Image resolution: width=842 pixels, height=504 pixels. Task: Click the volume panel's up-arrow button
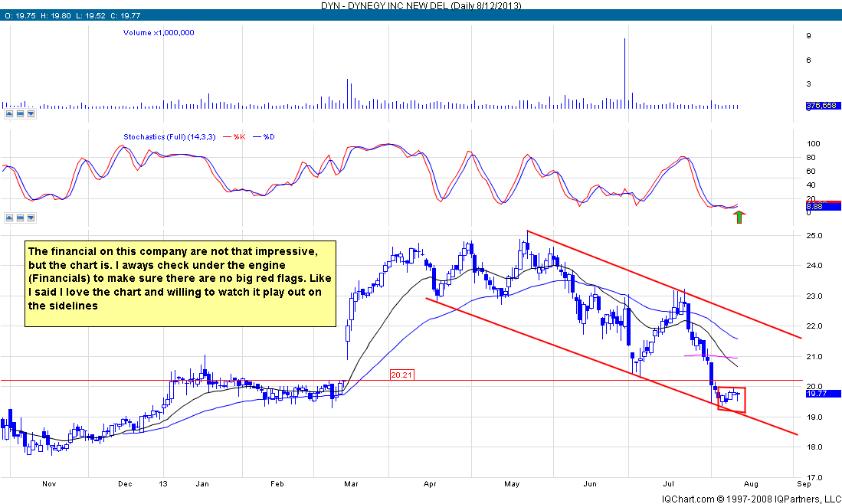(10, 113)
